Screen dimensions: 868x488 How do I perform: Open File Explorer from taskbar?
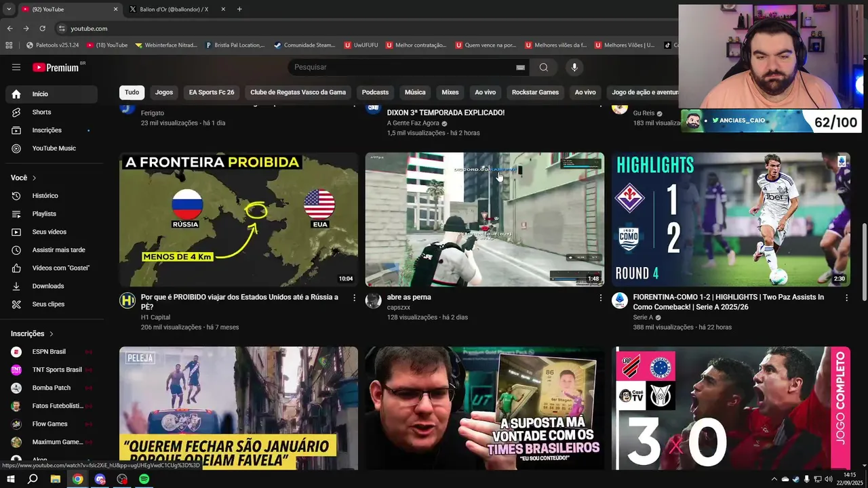coord(56,479)
